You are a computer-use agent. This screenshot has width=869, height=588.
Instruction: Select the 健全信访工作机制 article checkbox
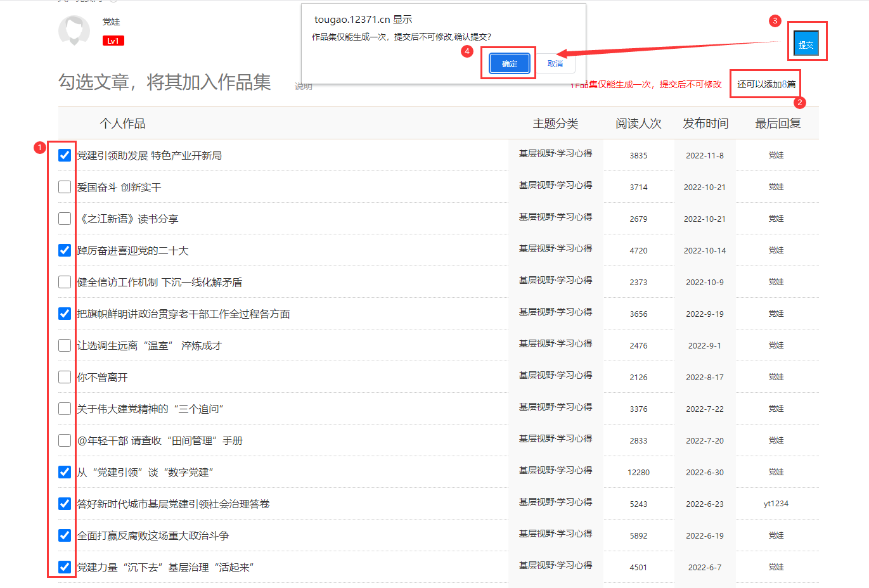tap(65, 282)
